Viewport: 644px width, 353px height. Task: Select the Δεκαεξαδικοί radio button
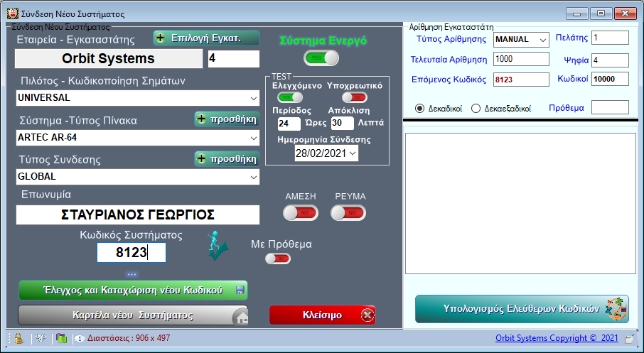[476, 109]
